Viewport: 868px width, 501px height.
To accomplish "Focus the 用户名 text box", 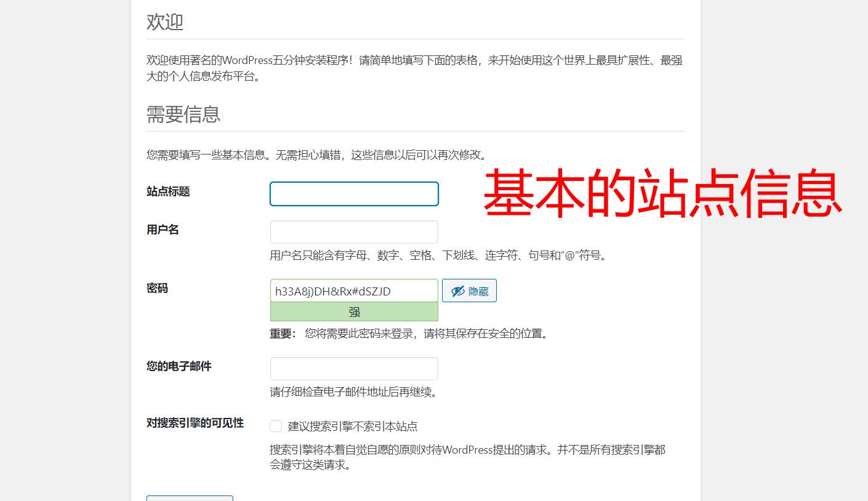I will tap(354, 232).
